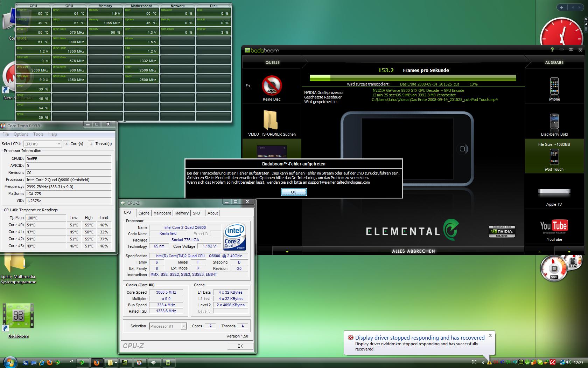Select the CPU tab in CPU-Z
Image resolution: width=588 pixels, height=368 pixels.
click(127, 213)
